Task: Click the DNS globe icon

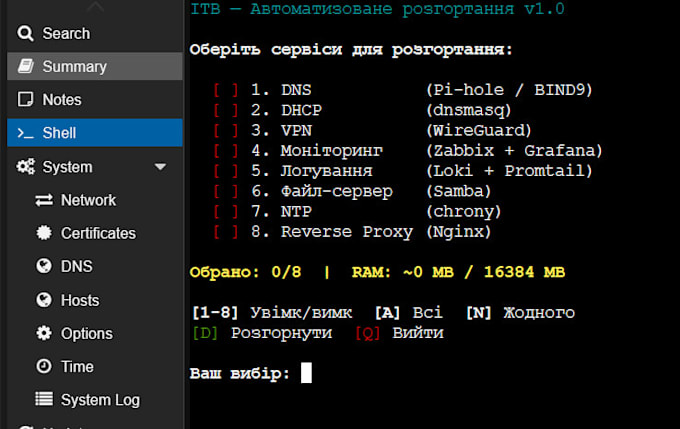Action: [x=44, y=266]
